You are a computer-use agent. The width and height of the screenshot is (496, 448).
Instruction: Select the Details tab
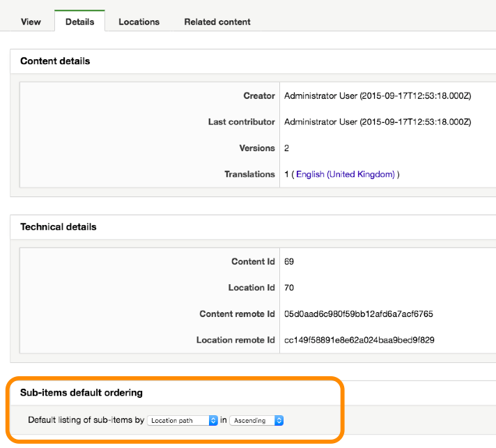click(x=79, y=21)
